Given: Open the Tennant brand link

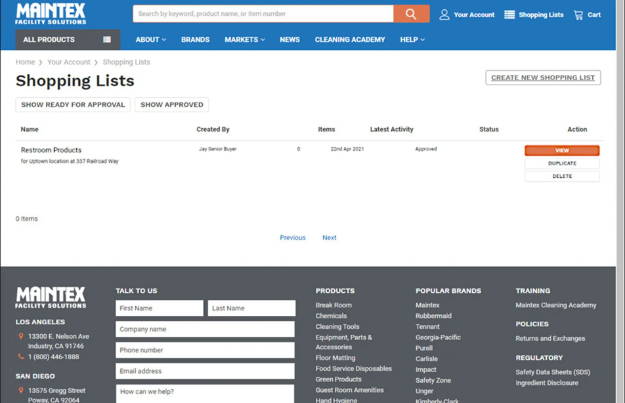Looking at the screenshot, I should pyautogui.click(x=427, y=326).
